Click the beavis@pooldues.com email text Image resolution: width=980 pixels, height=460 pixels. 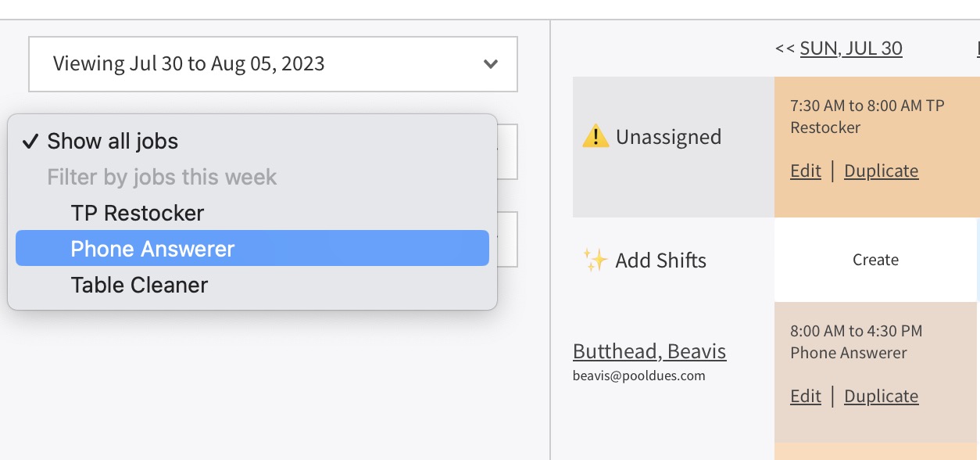click(638, 376)
